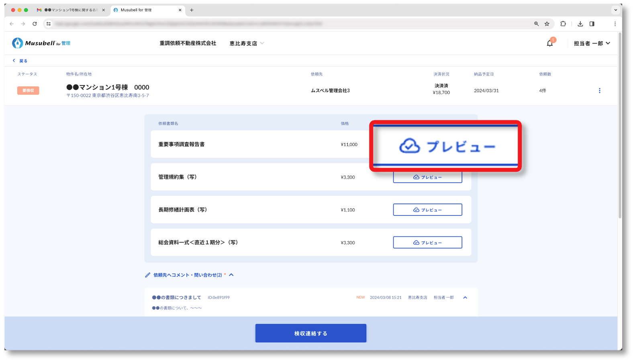635x364 pixels.
Task: Go back using the 戻る link
Action: coord(20,61)
